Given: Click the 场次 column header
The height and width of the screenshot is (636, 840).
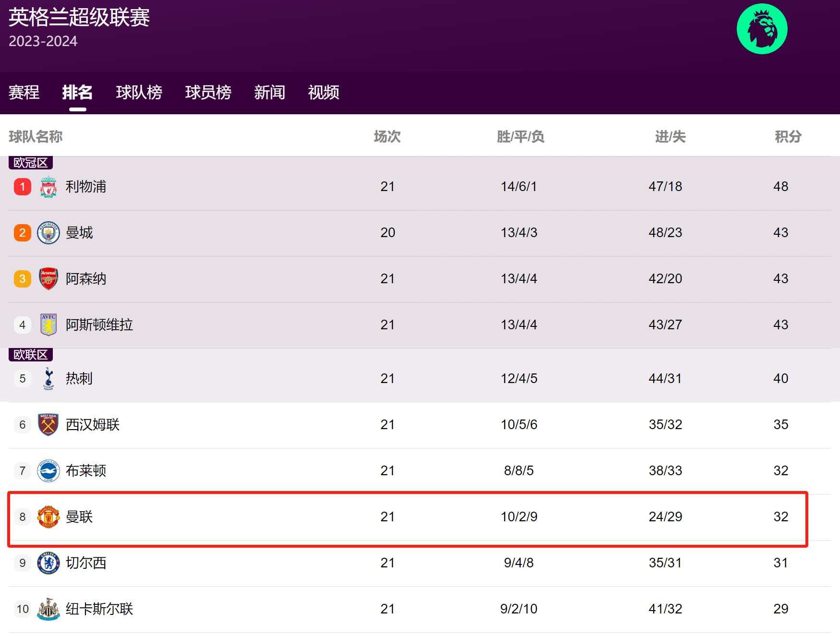Looking at the screenshot, I should click(387, 137).
